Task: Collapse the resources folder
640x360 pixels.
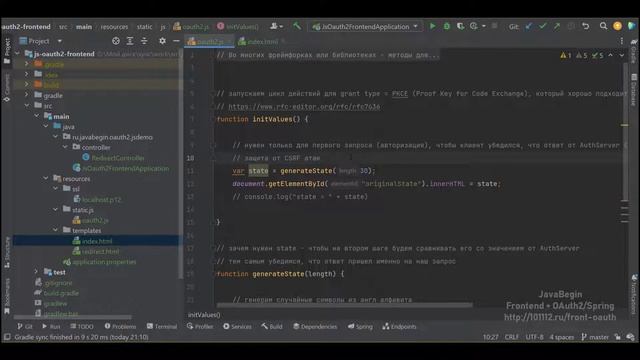Action: click(46, 178)
